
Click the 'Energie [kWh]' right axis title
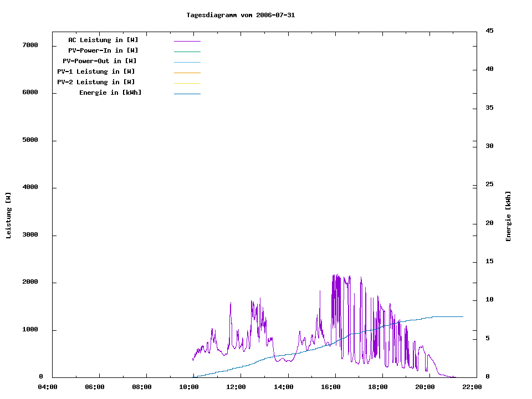coord(509,216)
